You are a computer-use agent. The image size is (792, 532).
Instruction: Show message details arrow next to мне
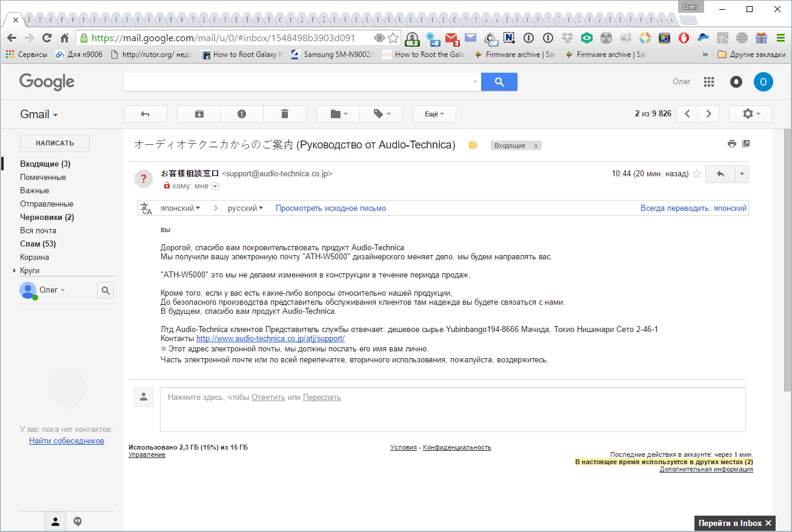(215, 186)
